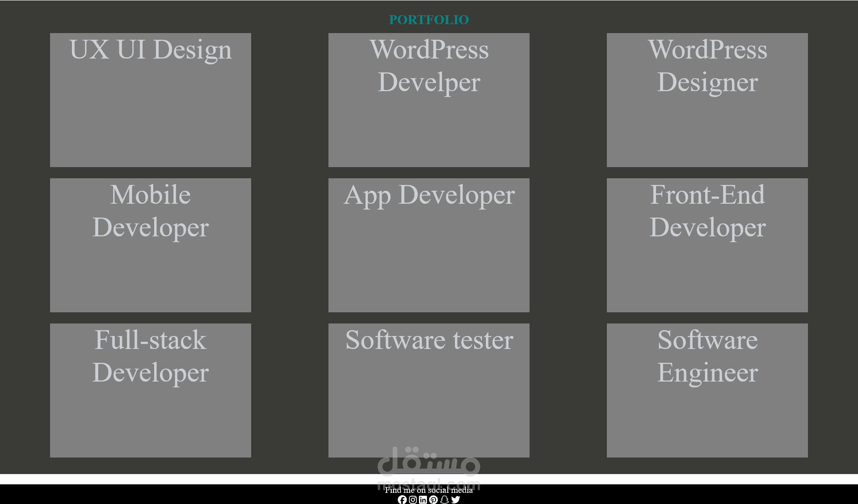The width and height of the screenshot is (858, 504).
Task: Open the Instagram social icon
Action: point(413,500)
